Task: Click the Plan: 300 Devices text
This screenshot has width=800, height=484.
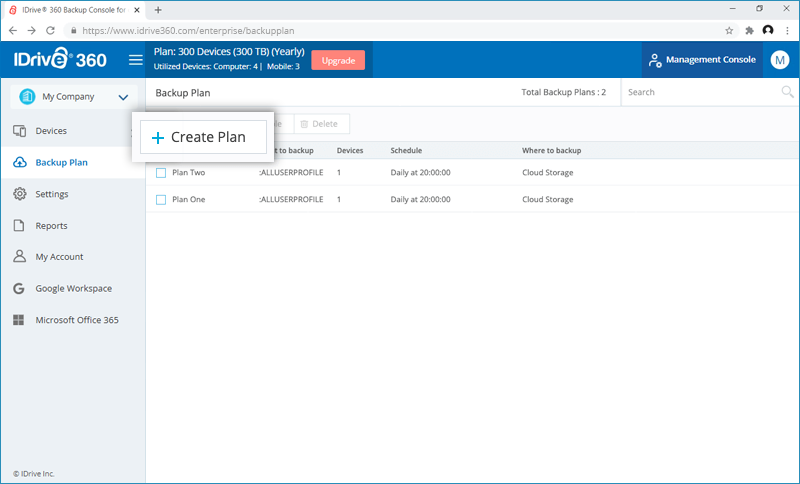Action: (x=229, y=52)
